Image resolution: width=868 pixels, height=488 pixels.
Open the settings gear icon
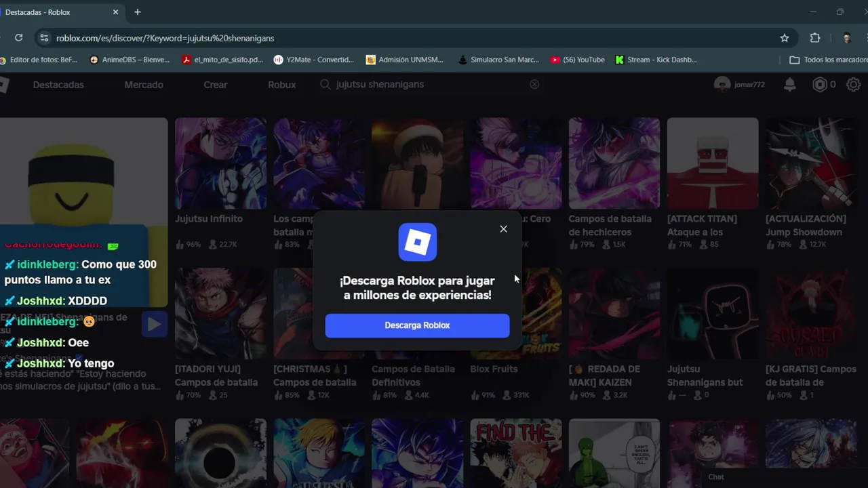click(854, 85)
